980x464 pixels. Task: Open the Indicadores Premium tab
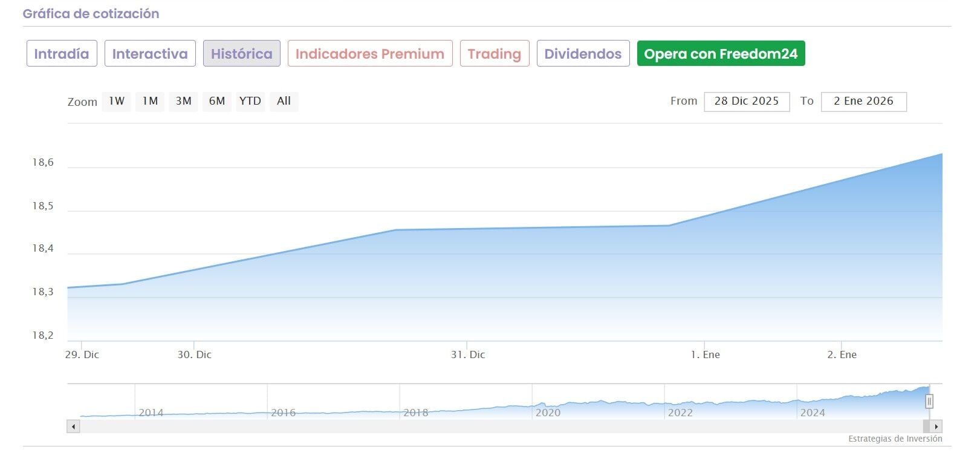[370, 53]
